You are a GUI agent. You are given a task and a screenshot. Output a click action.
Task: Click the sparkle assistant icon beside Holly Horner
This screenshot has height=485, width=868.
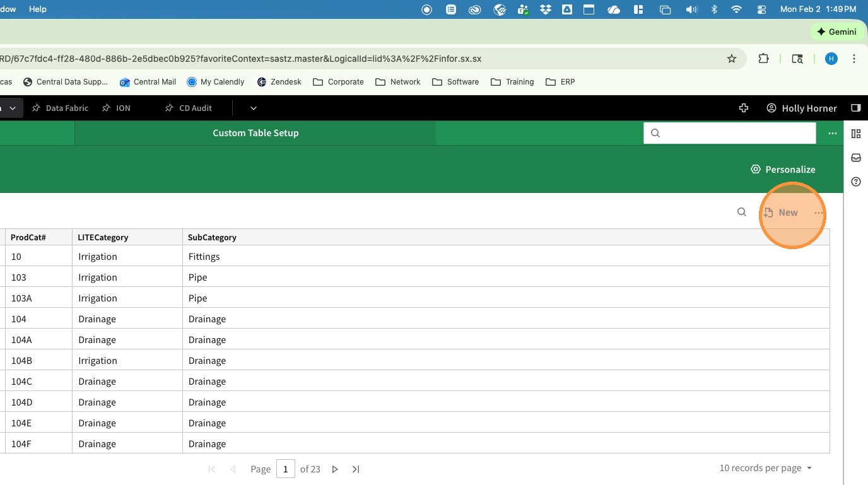tap(744, 108)
